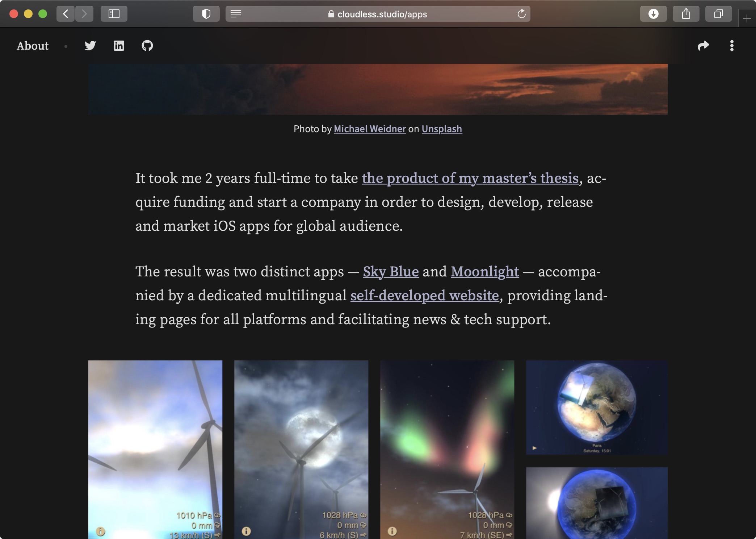Open the About menu item

[33, 46]
